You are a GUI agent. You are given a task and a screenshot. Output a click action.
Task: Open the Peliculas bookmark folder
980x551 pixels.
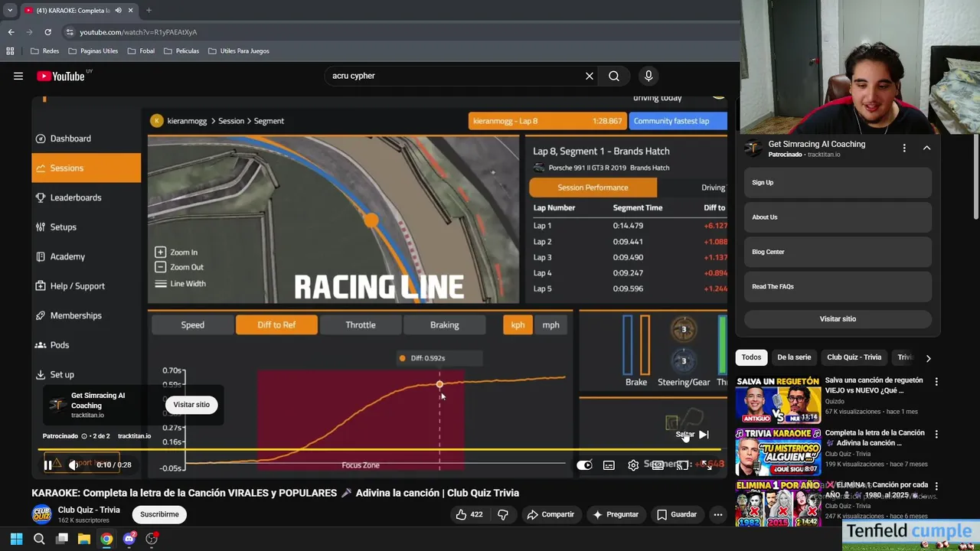click(x=181, y=51)
